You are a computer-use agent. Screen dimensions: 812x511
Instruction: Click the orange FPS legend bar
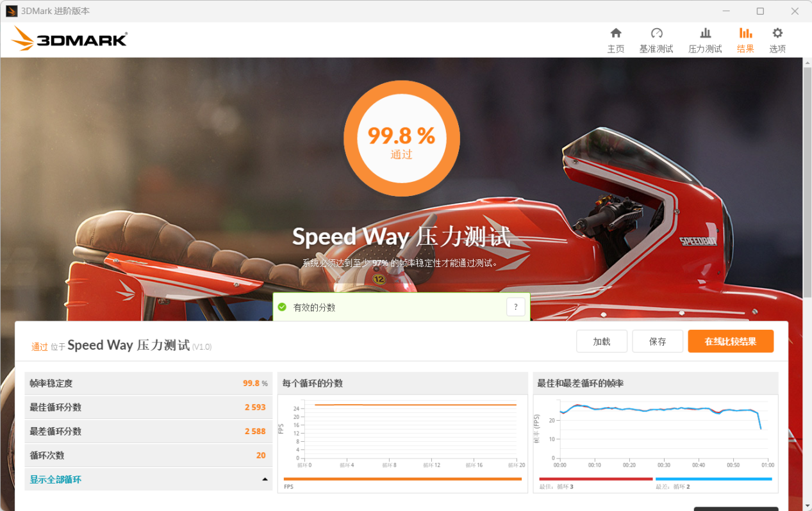[402, 479]
